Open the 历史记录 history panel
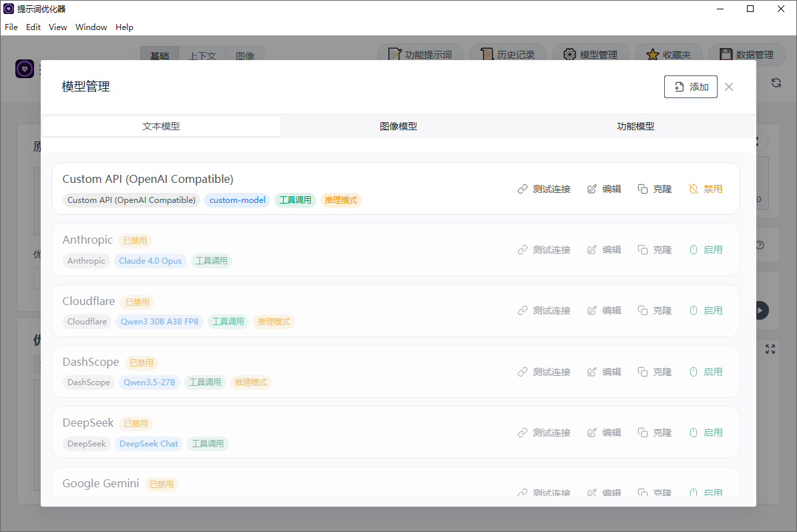This screenshot has width=797, height=532. (x=507, y=54)
